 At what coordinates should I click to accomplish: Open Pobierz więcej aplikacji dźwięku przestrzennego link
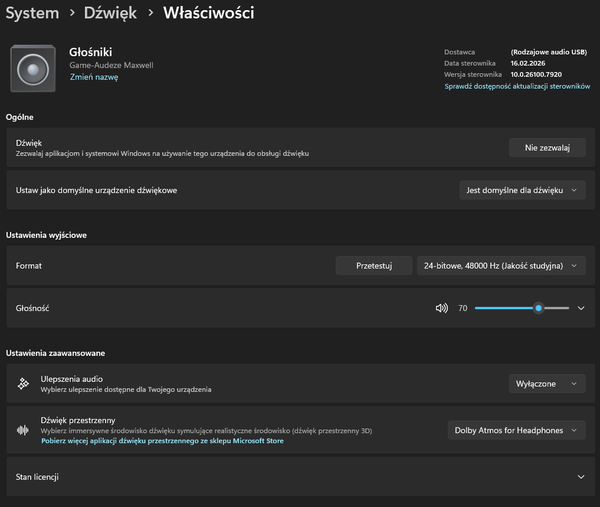(162, 440)
